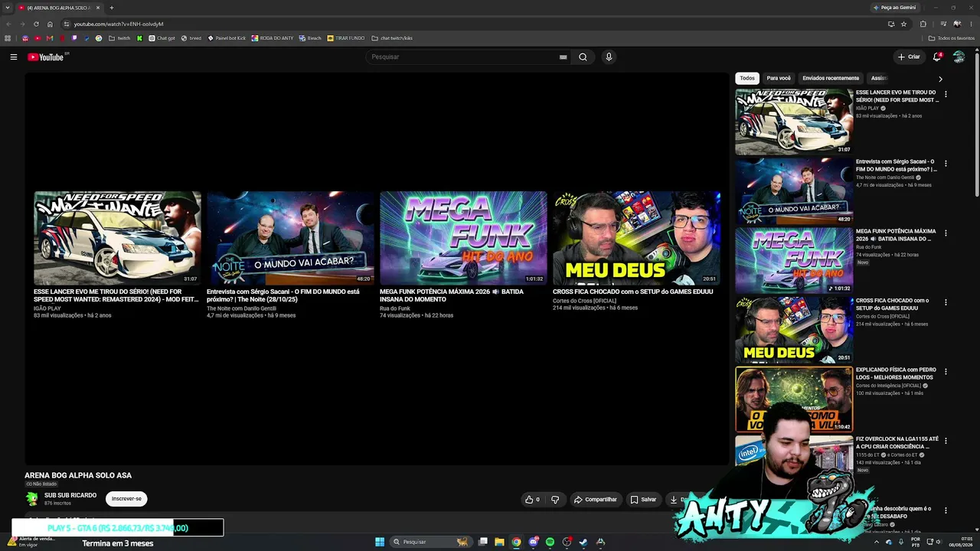Open the Twitch bookmark icon
Screen dimensions: 980x551
[74, 38]
